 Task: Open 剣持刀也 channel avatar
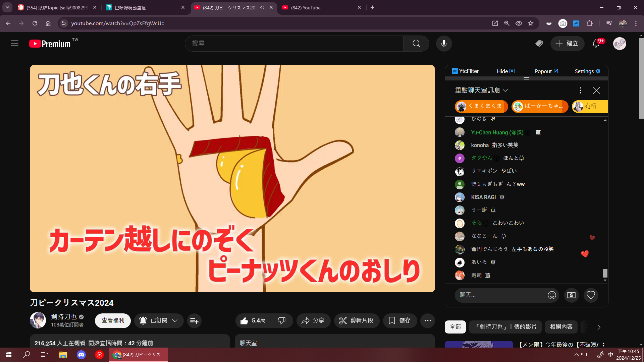click(x=38, y=320)
